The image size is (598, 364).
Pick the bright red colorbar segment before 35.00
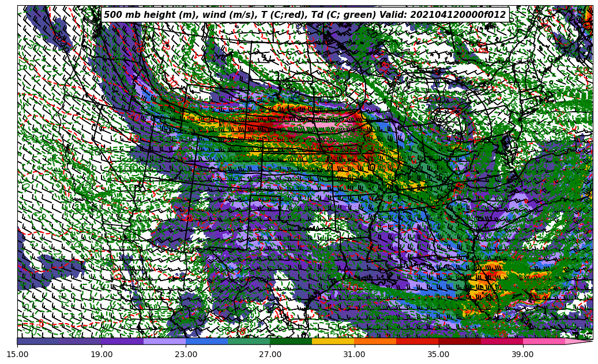pos(417,341)
